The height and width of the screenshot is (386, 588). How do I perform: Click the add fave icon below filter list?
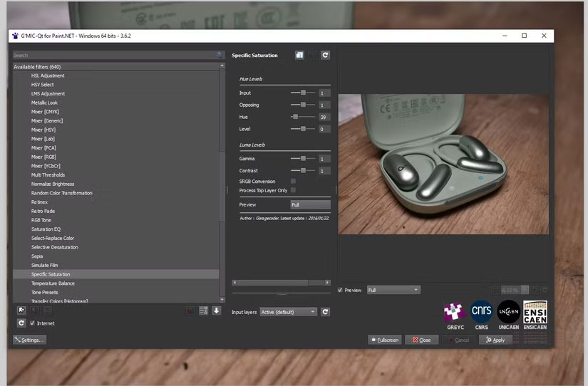click(21, 311)
